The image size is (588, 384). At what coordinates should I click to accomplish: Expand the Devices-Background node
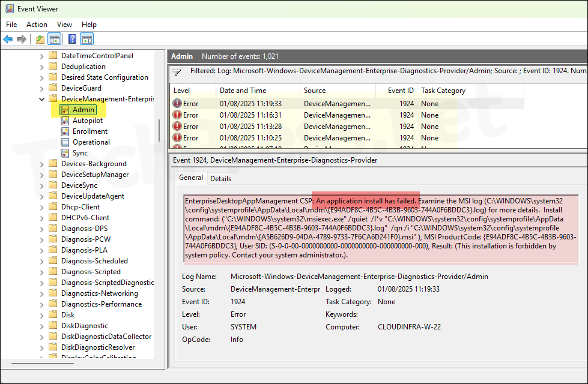(x=41, y=164)
